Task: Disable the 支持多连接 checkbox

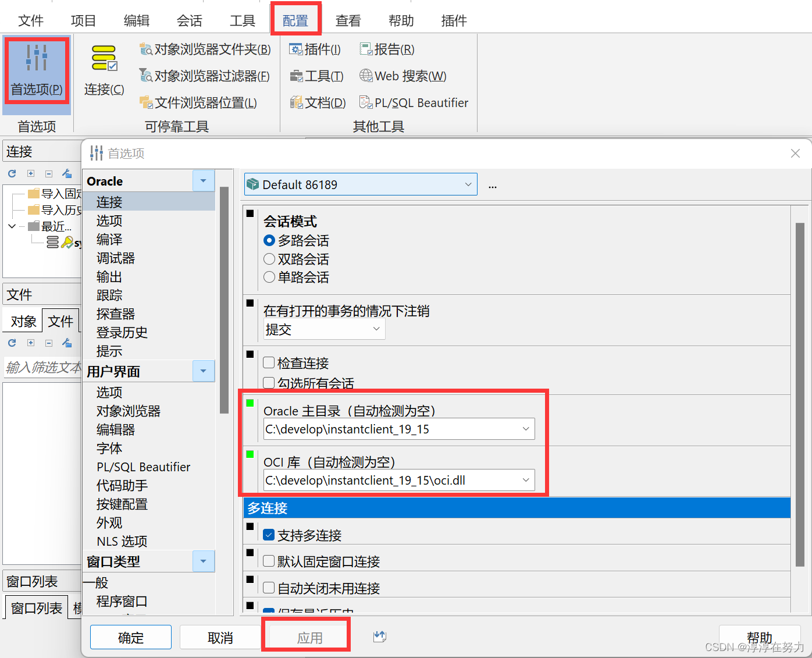Action: click(x=269, y=535)
